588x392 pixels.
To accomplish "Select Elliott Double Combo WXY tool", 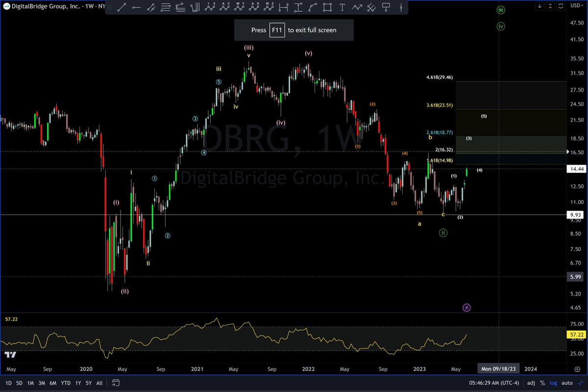I will click(x=240, y=7).
